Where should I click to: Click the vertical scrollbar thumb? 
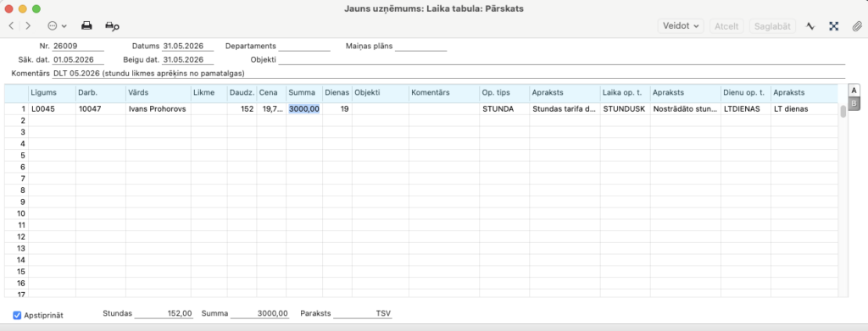pyautogui.click(x=843, y=112)
